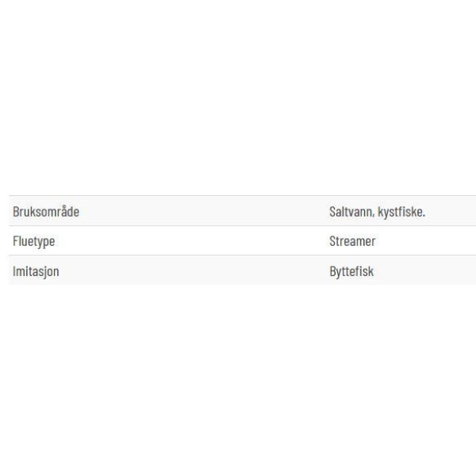Click the letter å in Bruksområde

coord(63,211)
